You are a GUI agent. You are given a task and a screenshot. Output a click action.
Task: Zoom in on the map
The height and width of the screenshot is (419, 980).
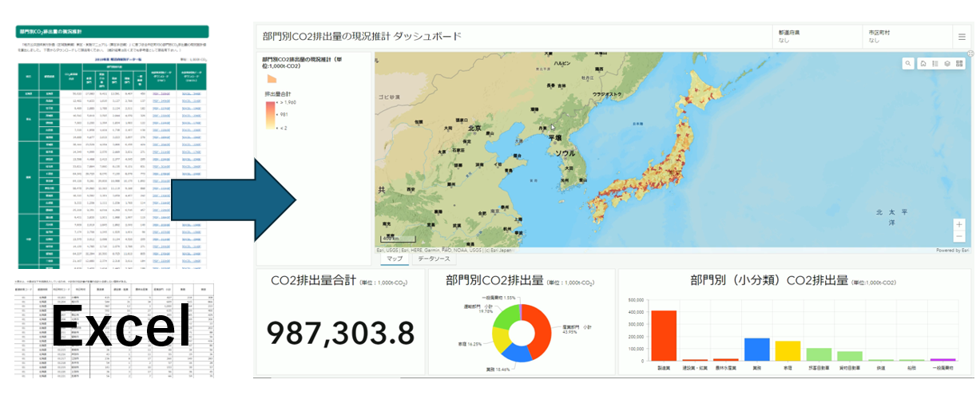pyautogui.click(x=959, y=224)
